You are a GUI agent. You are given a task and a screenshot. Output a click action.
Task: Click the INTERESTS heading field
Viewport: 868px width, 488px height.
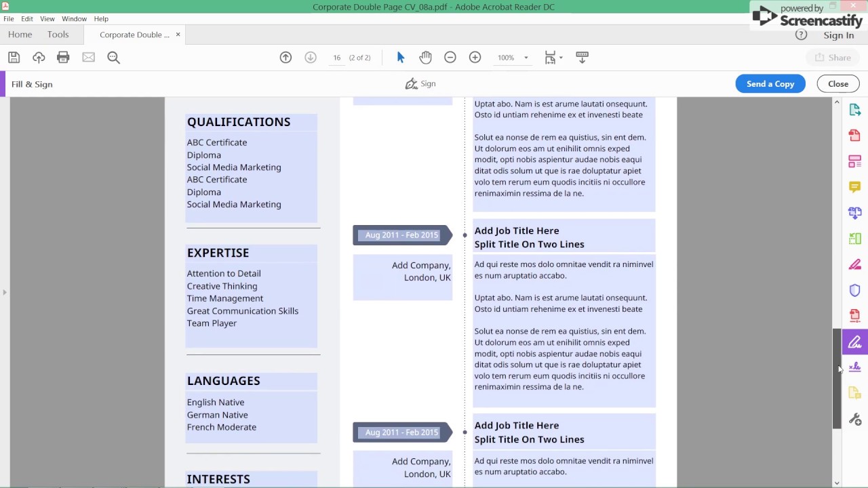251,479
